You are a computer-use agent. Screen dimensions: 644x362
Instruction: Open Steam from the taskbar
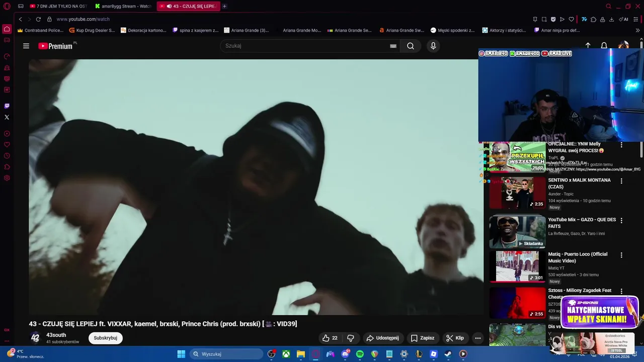[x=447, y=354]
